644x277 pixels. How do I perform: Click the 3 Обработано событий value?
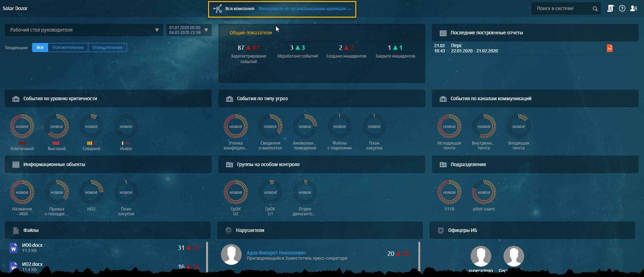tap(292, 48)
